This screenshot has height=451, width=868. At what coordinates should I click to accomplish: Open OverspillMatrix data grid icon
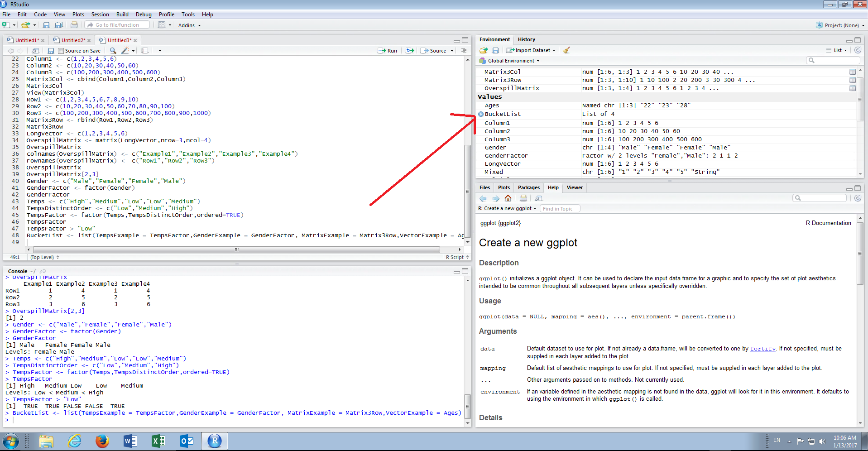[853, 88]
